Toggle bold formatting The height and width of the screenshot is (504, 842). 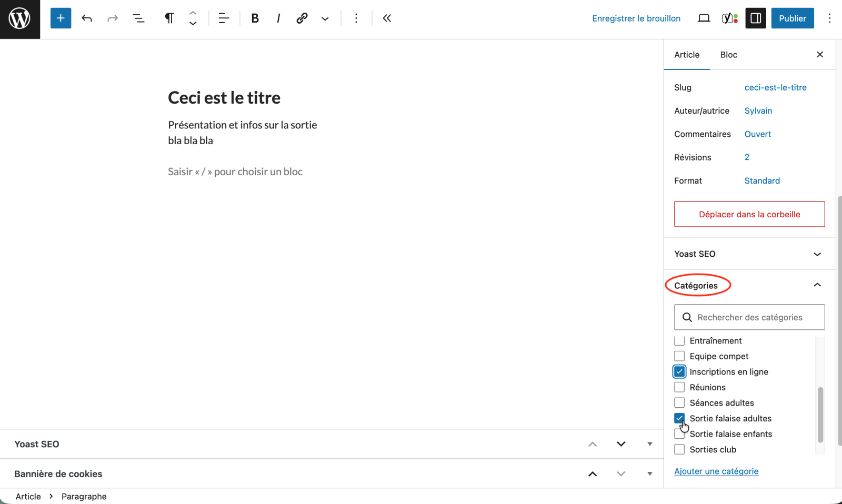[x=255, y=18]
